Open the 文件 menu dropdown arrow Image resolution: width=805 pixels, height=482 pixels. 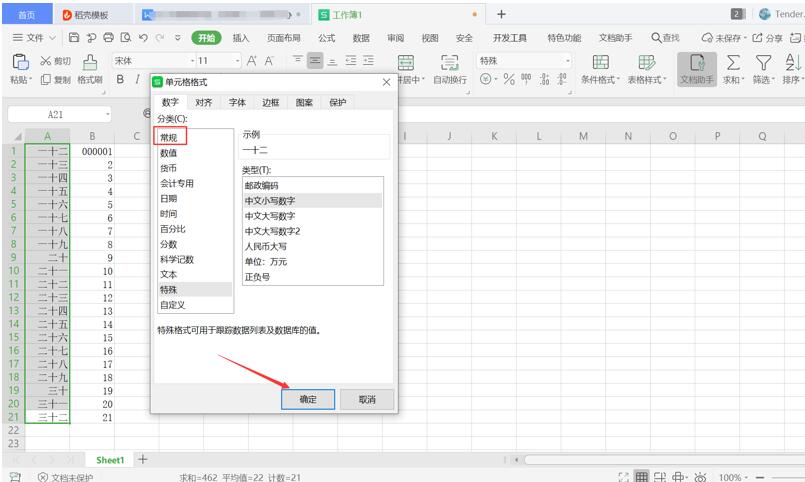[52, 38]
